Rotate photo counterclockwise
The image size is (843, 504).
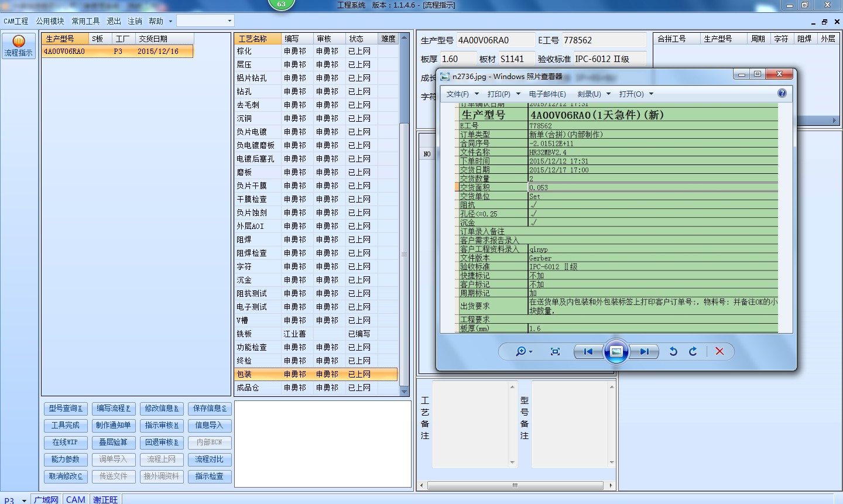[673, 351]
